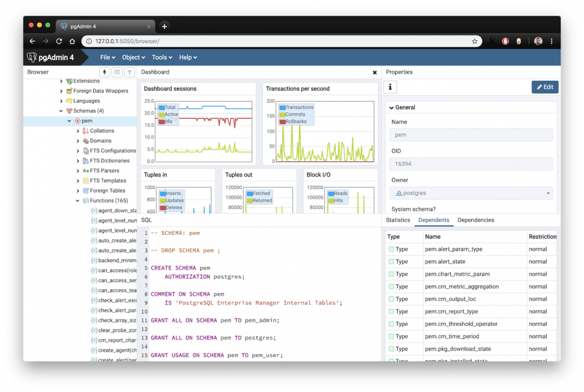Open the View Data grid icon
584x392 pixels.
[117, 72]
